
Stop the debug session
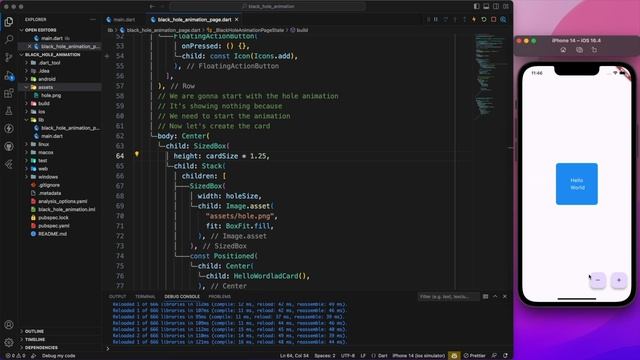[493, 20]
